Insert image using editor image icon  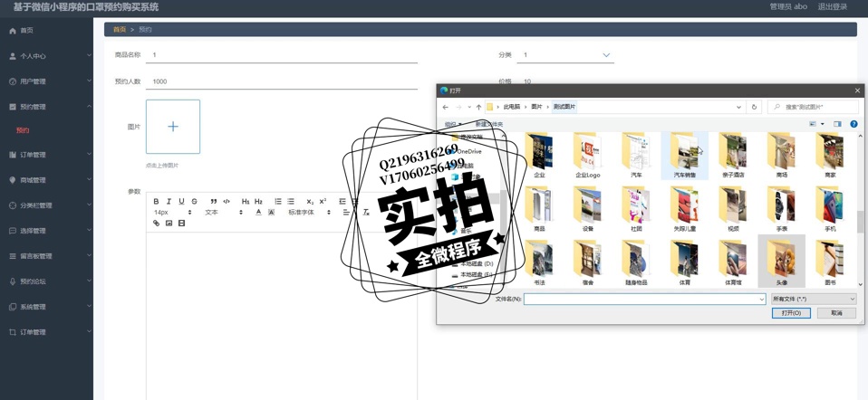point(169,223)
